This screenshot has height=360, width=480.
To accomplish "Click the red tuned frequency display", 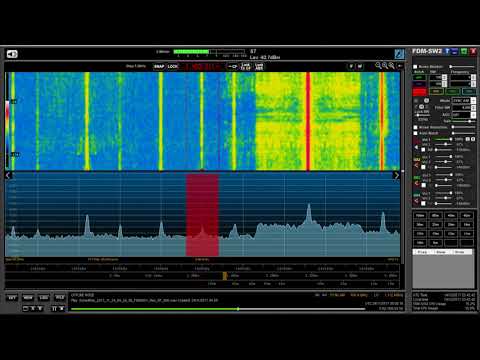I will tap(202, 67).
